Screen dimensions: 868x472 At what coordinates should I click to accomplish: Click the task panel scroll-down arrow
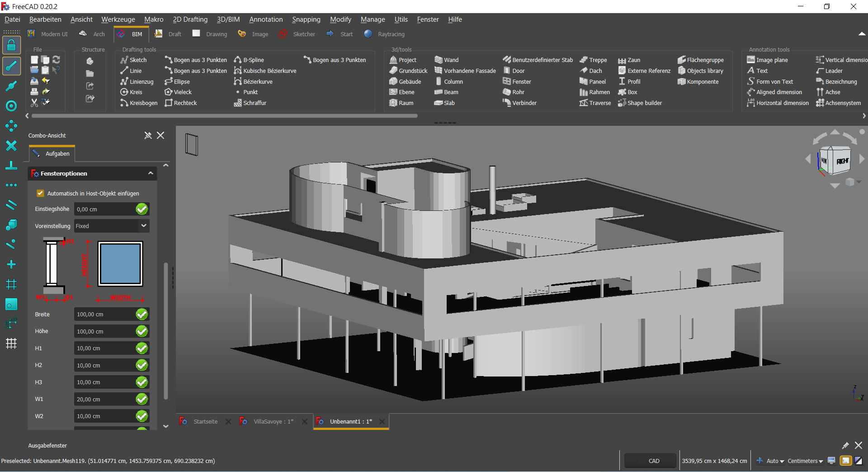166,426
